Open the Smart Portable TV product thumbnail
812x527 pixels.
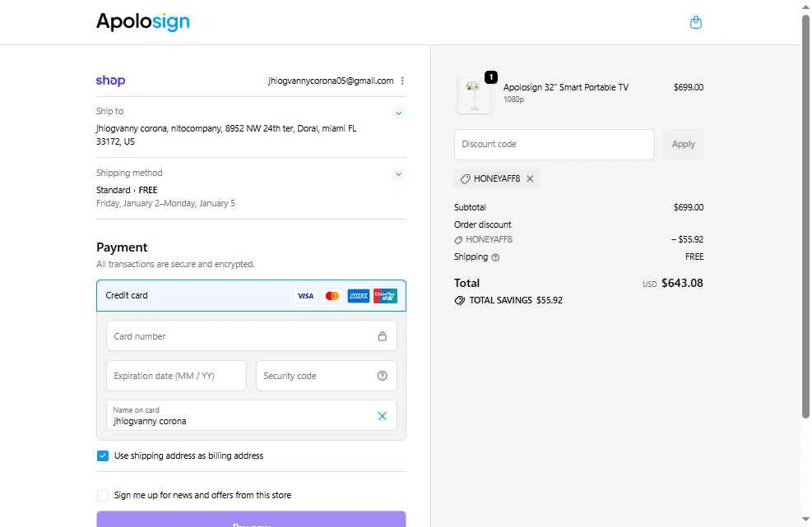(474, 95)
